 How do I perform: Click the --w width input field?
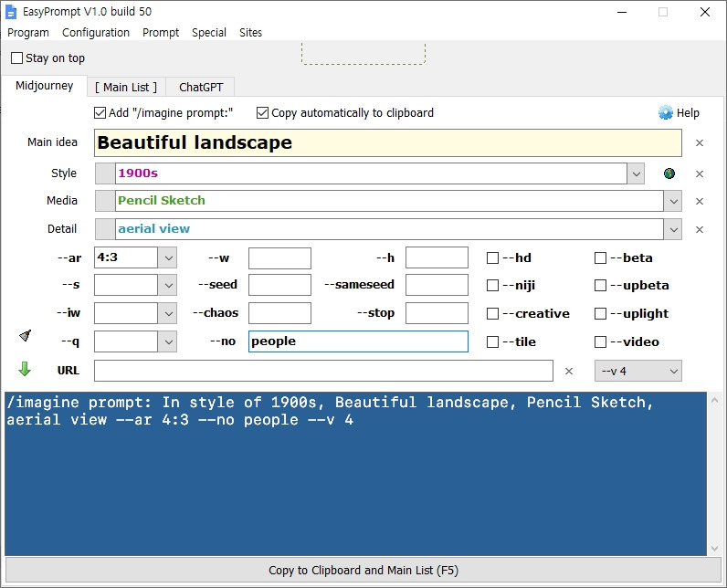pos(279,258)
